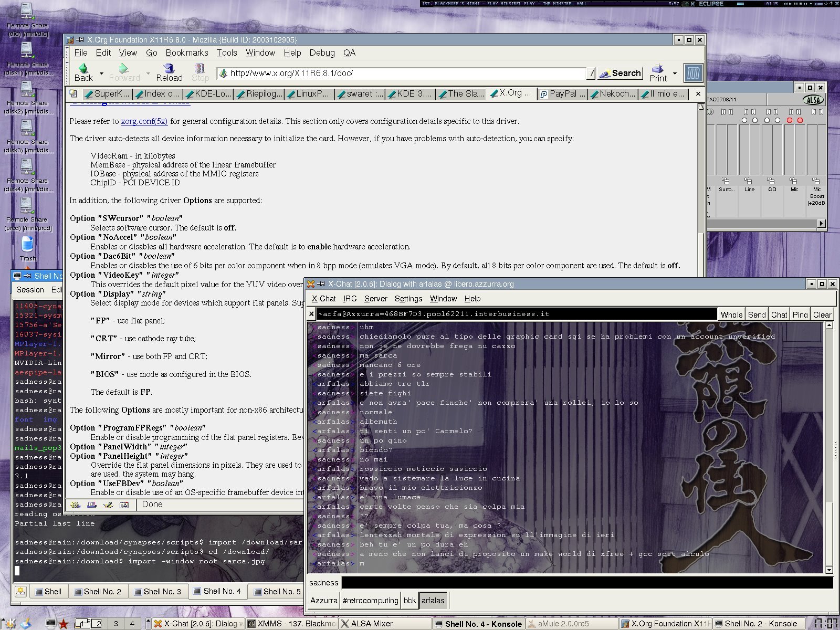This screenshot has width=840, height=630.
Task: Click the red star panel icon
Action: pos(64,624)
